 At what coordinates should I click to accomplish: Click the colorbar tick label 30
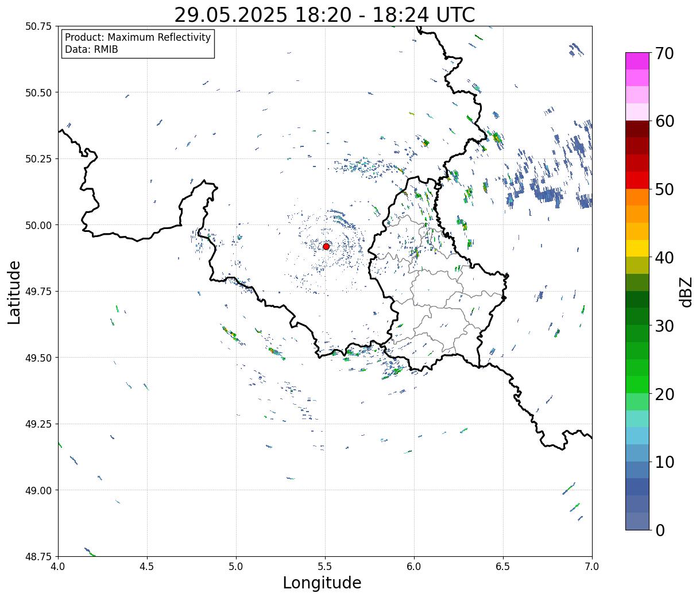pos(664,326)
